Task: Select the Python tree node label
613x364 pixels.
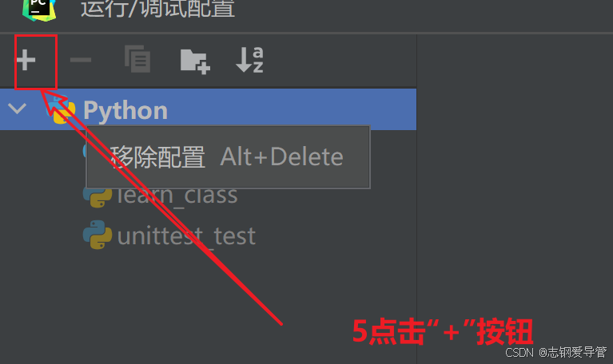Action: pyautogui.click(x=125, y=110)
